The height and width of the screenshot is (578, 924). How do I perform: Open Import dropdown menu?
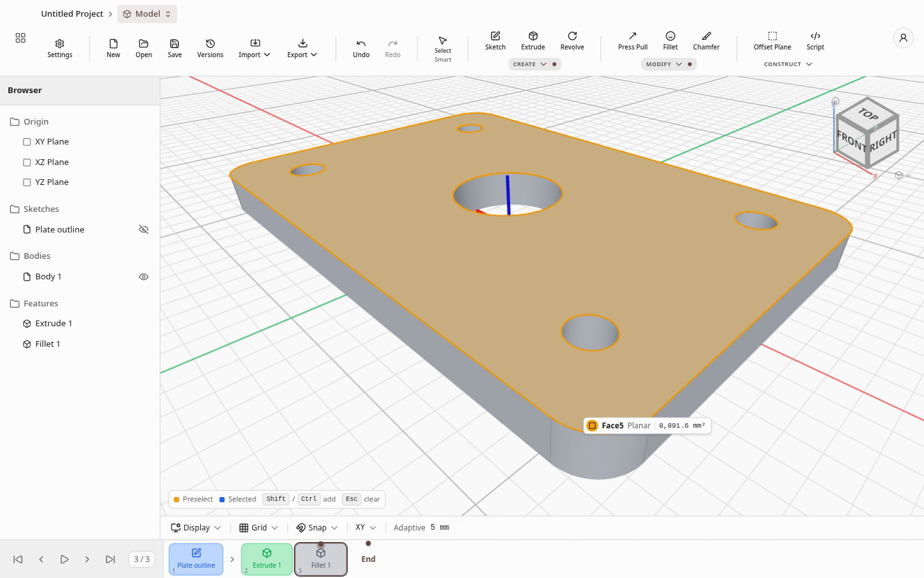click(x=254, y=48)
